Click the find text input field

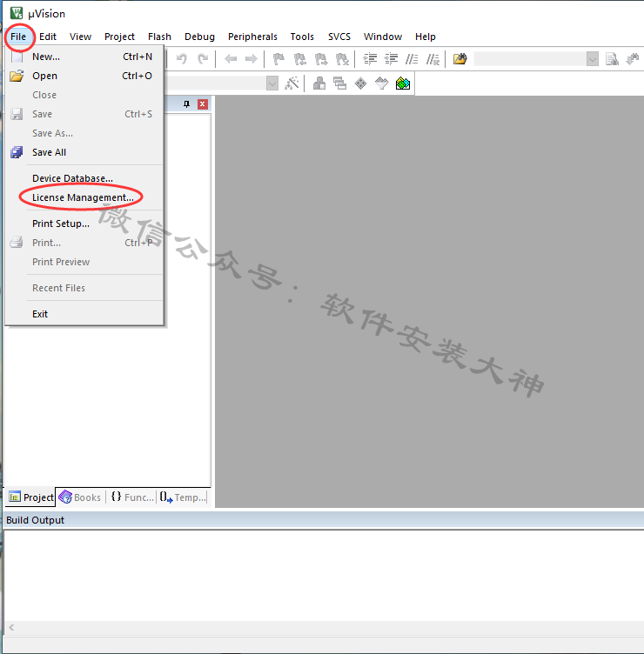530,59
